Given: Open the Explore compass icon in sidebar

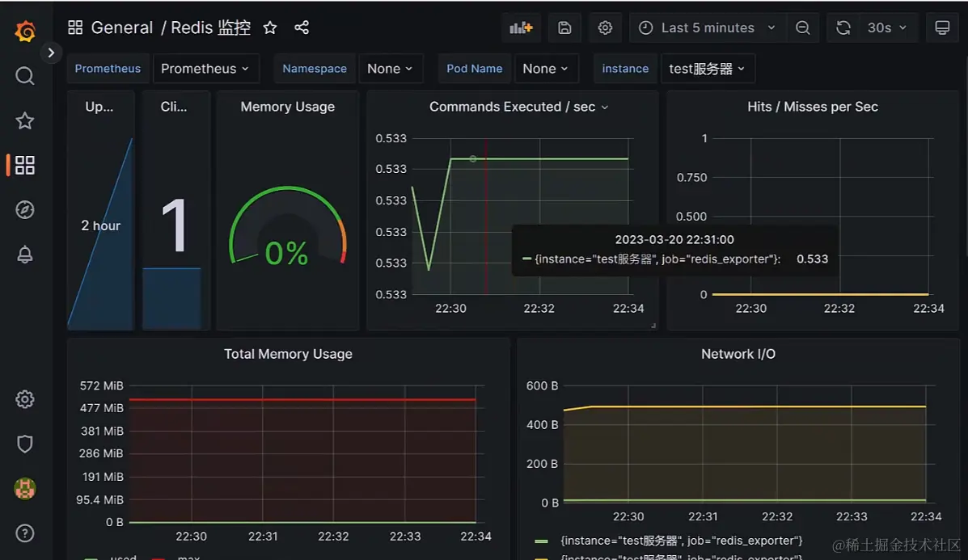Looking at the screenshot, I should coord(25,209).
